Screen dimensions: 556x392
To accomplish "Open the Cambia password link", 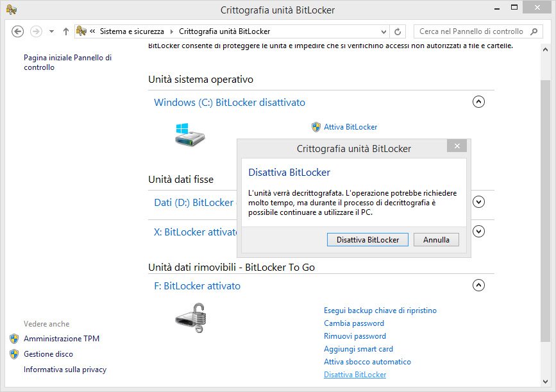I will 354,323.
